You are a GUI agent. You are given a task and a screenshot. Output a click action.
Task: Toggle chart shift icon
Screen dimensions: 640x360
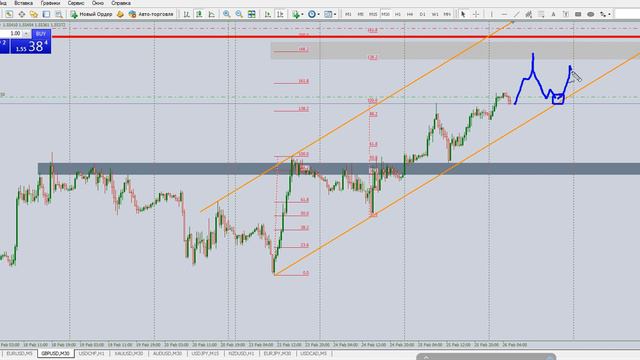[280, 14]
